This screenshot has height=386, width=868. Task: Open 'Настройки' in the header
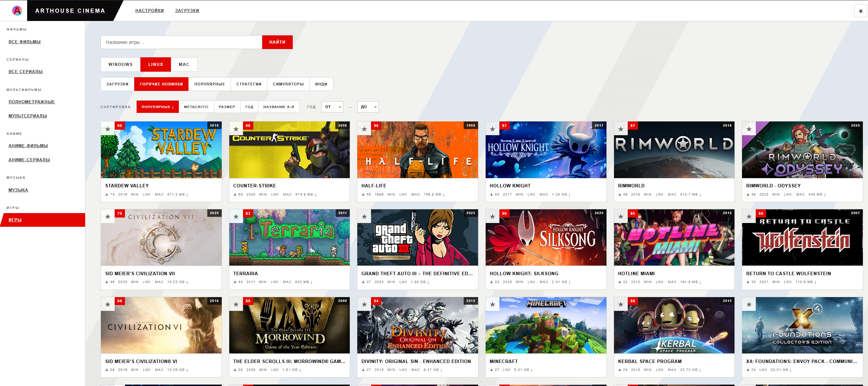click(150, 11)
